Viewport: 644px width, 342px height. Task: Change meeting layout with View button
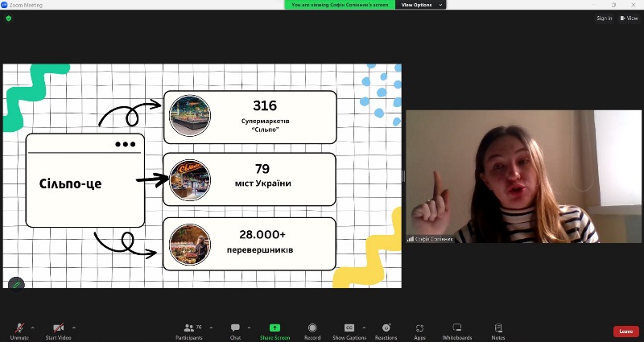coord(629,18)
